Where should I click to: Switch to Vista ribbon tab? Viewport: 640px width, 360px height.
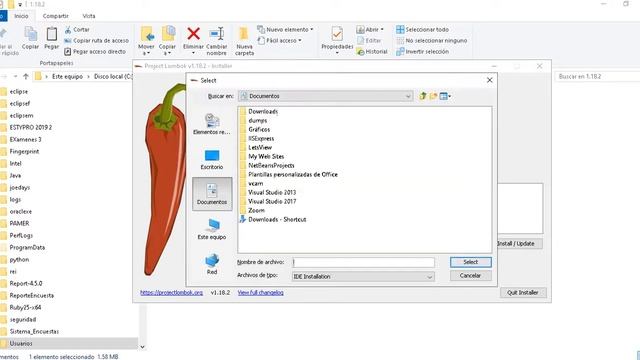click(x=89, y=16)
